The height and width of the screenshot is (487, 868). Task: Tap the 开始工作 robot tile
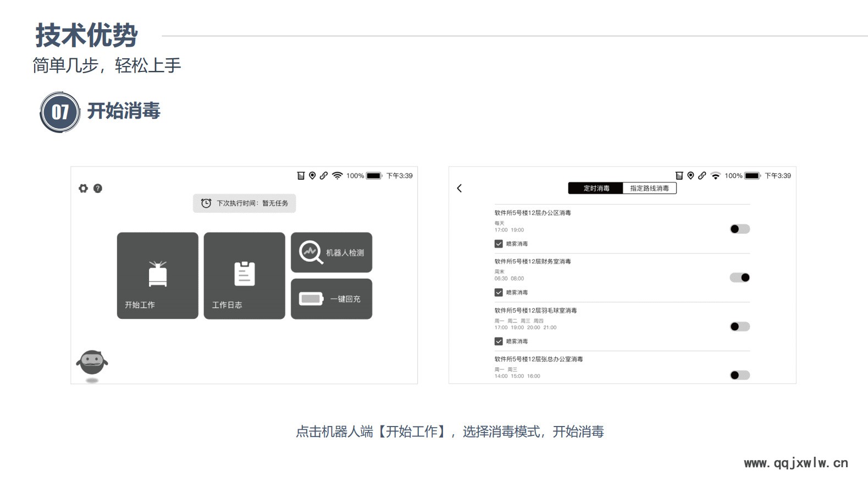(x=157, y=275)
